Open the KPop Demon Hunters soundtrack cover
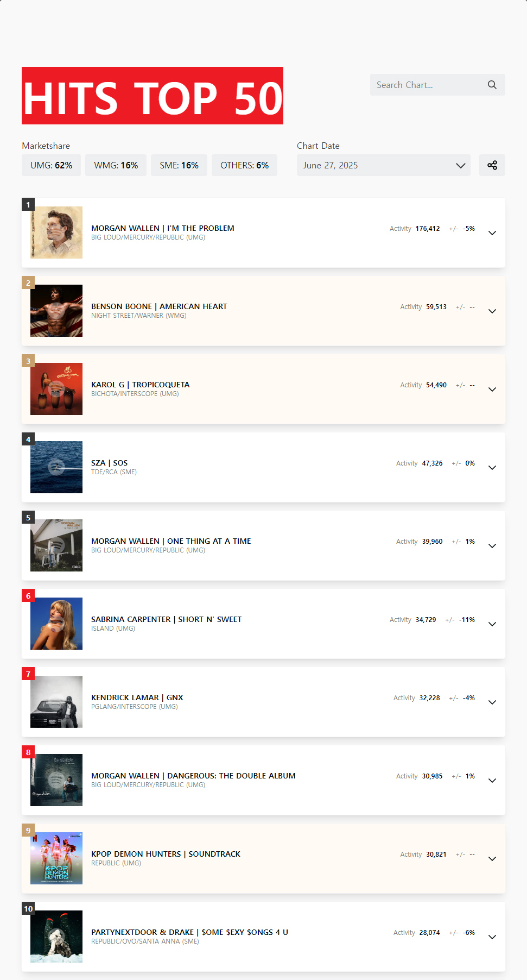527x980 pixels. point(56,858)
